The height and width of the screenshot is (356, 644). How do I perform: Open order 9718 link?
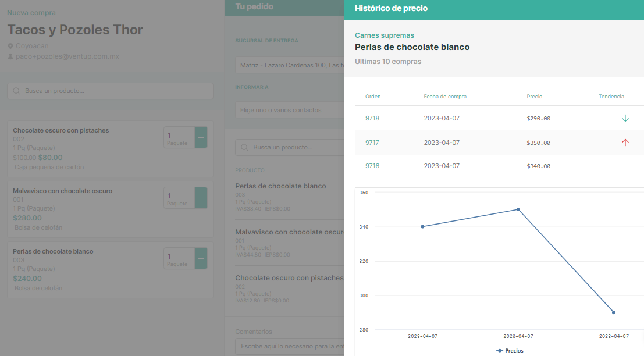point(372,118)
